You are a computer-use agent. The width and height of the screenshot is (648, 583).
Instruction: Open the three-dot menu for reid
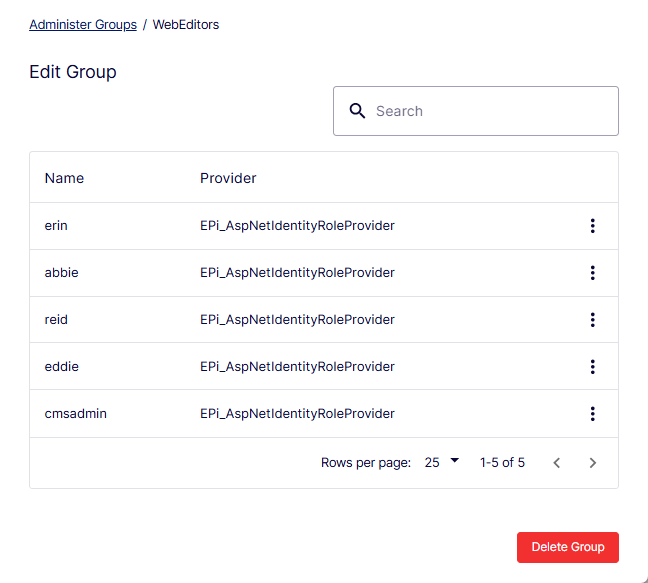[x=593, y=320]
